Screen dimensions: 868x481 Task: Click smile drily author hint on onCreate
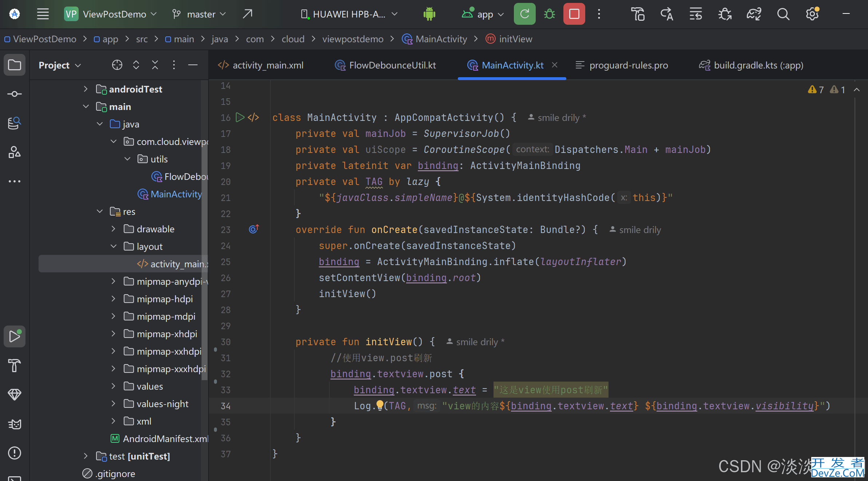pos(635,230)
